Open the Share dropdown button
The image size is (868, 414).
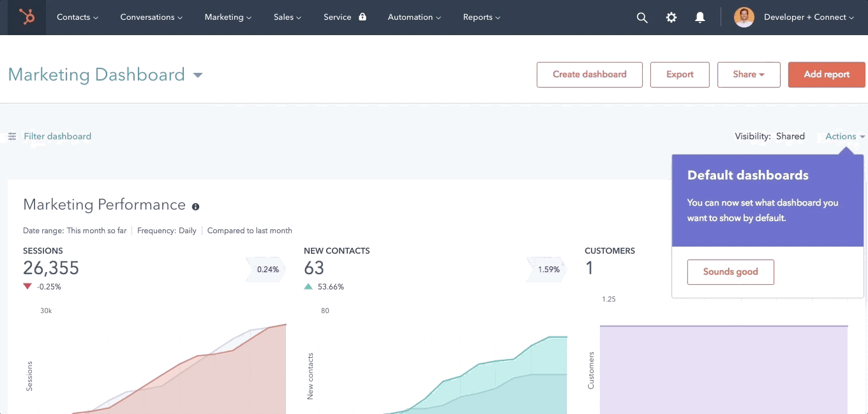749,74
